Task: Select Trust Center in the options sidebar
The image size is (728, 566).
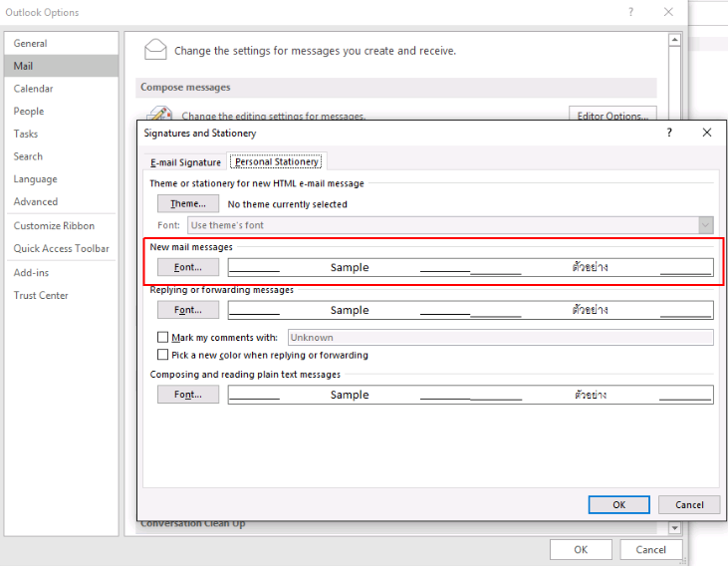Action: point(41,295)
